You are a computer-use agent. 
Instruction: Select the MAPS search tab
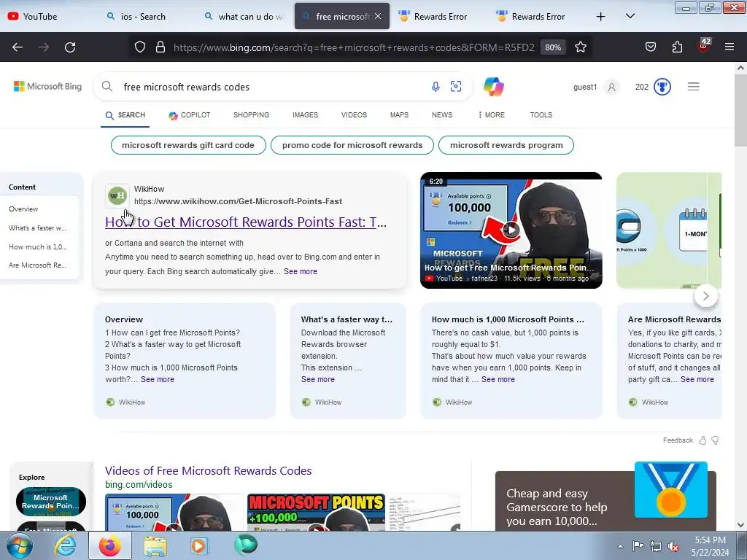tap(399, 115)
